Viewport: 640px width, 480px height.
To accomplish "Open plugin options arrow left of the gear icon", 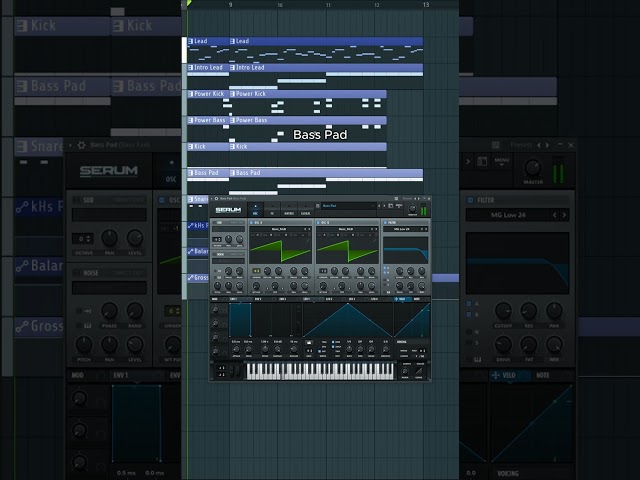I will [211, 198].
